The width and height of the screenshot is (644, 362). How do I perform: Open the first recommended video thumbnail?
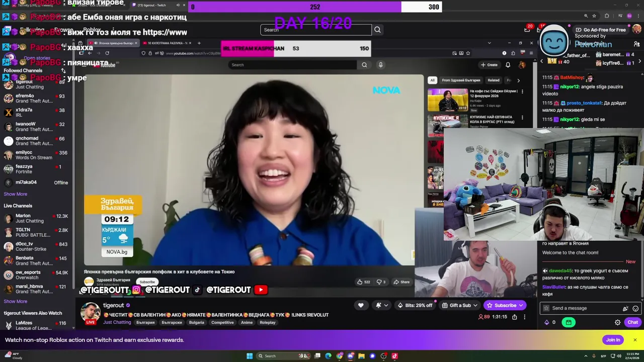[448, 100]
